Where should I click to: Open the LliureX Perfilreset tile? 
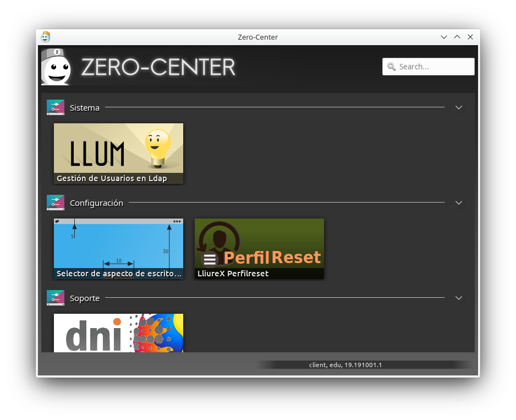click(x=259, y=248)
